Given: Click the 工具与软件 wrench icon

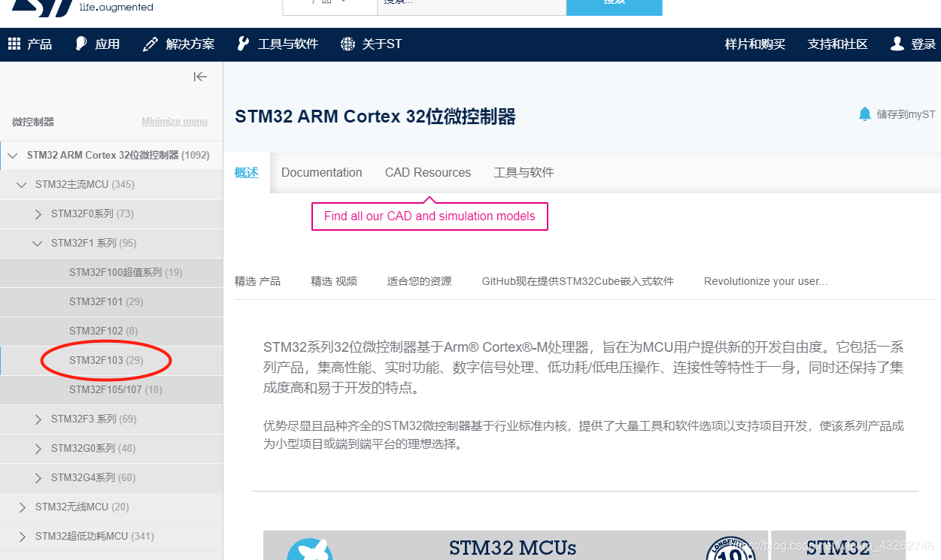Looking at the screenshot, I should 243,44.
